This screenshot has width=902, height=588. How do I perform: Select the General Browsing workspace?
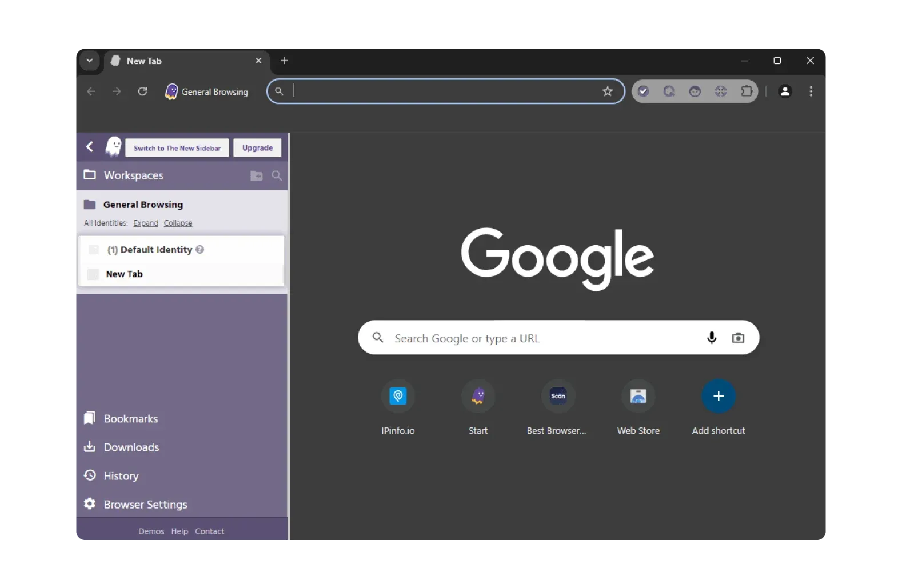[143, 205]
